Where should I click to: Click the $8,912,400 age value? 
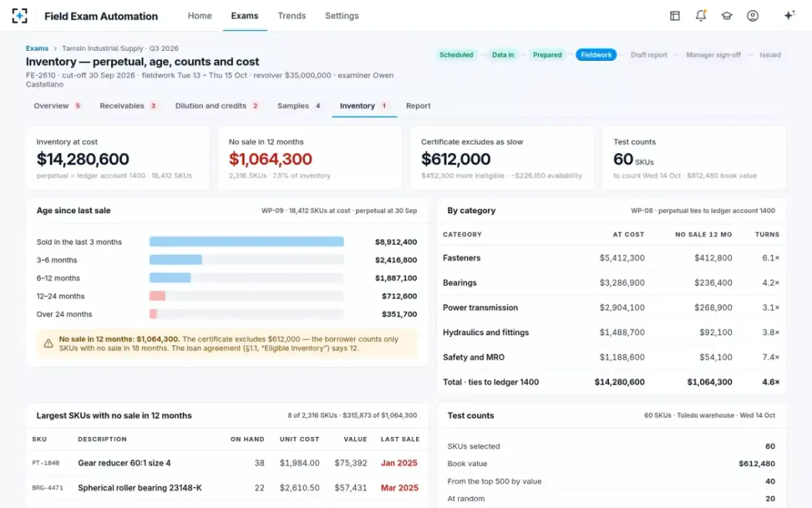tap(396, 242)
